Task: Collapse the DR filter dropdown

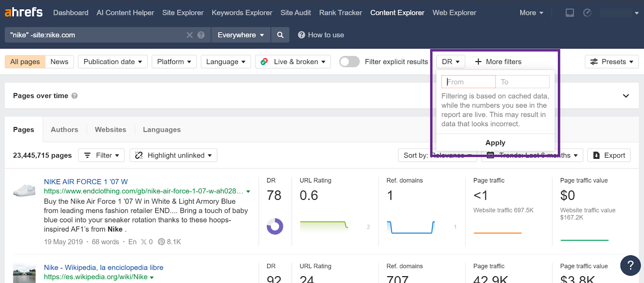Action: pyautogui.click(x=451, y=62)
